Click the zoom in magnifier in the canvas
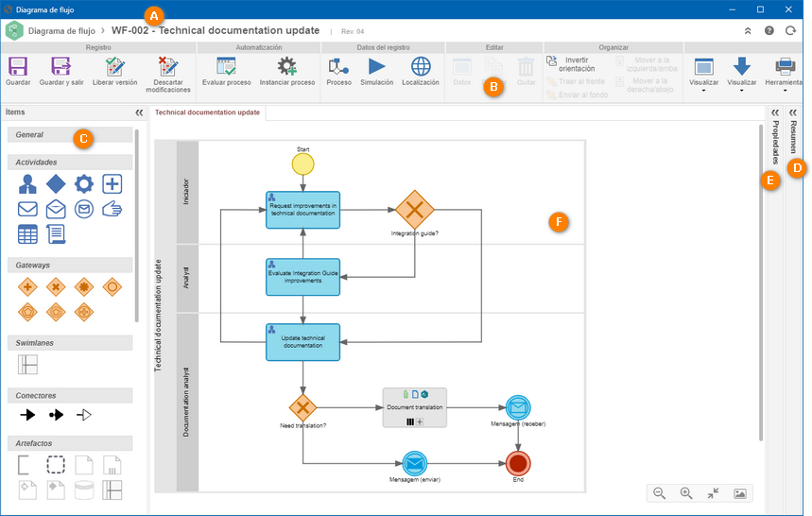Screen dimensions: 812x516 686,493
